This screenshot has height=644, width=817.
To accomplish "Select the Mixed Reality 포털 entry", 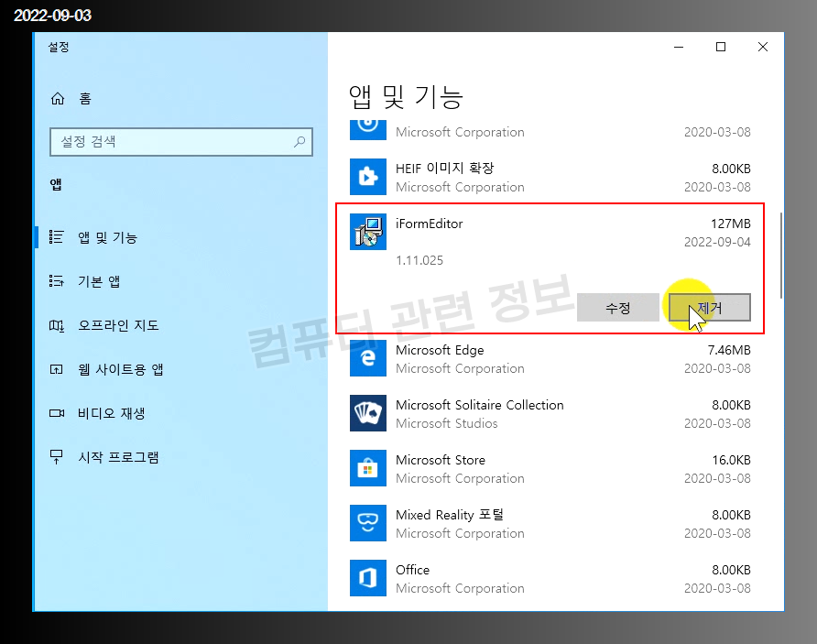I will [550, 524].
